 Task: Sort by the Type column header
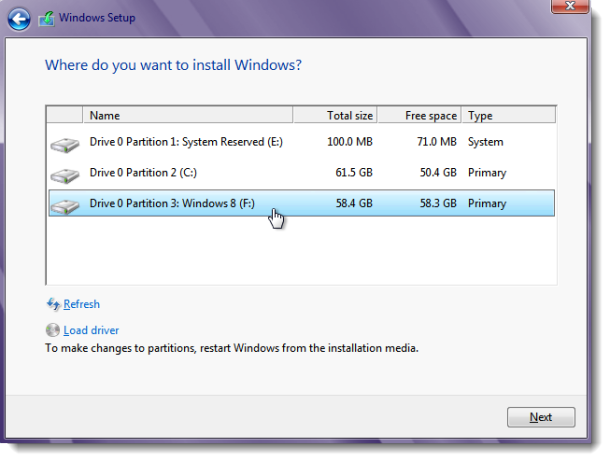[x=508, y=116]
